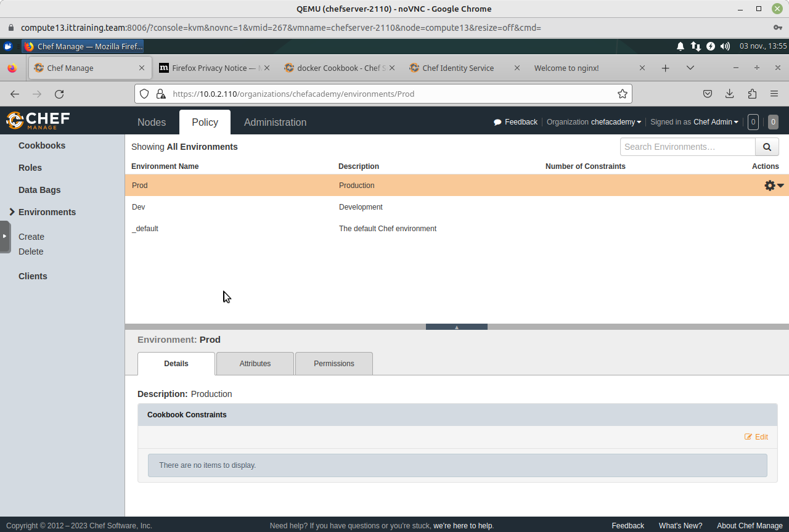The width and height of the screenshot is (789, 532).
Task: Click Delete under Environments
Action: pos(31,252)
